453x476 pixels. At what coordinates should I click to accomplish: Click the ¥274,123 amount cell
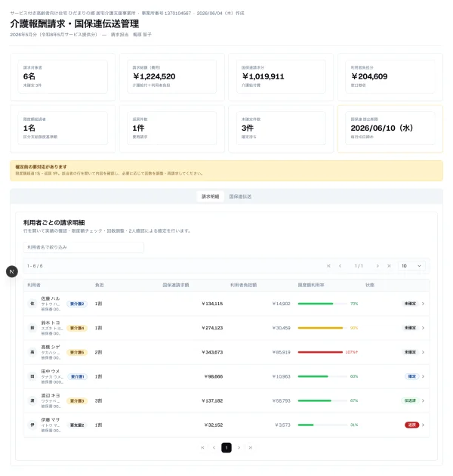[x=212, y=328]
